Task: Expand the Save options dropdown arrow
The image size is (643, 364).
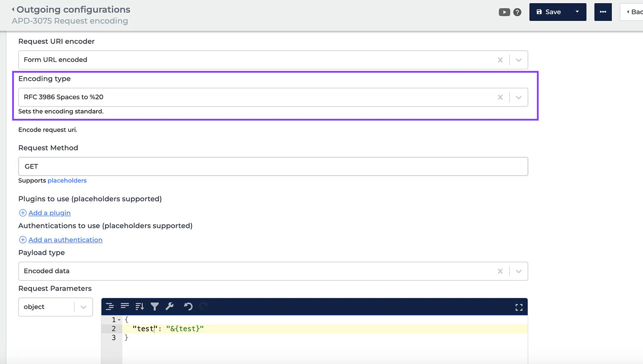Action: point(577,12)
